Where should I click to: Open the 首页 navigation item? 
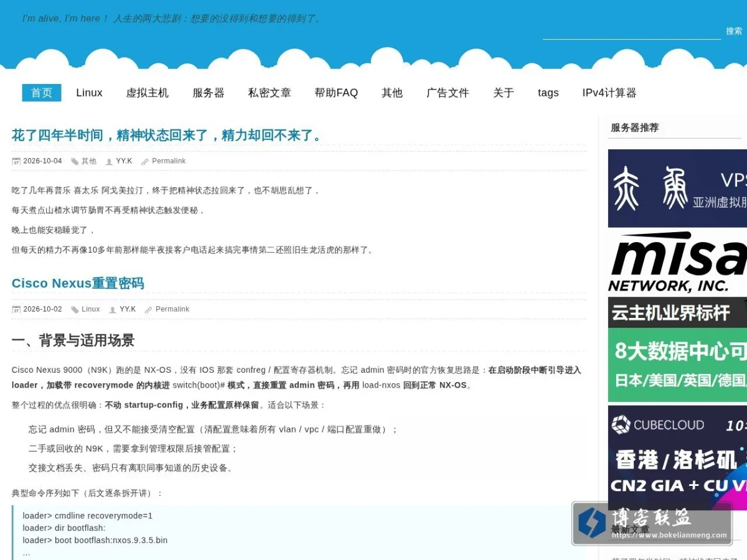point(42,93)
